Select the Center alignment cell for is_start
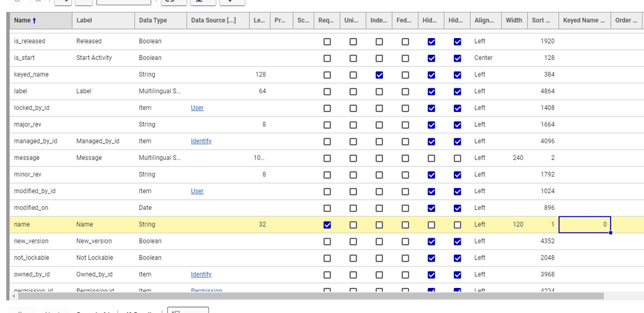Image resolution: width=644 pixels, height=313 pixels. coord(483,58)
